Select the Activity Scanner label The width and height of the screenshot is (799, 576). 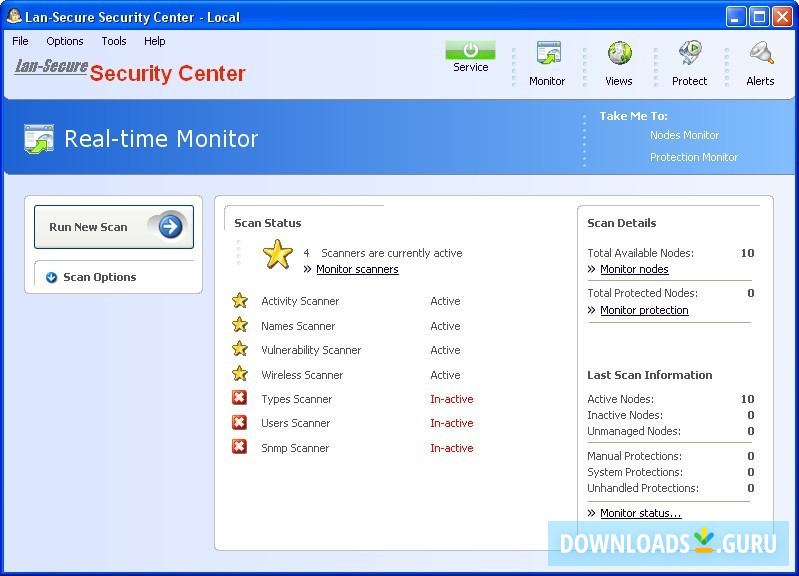[300, 301]
